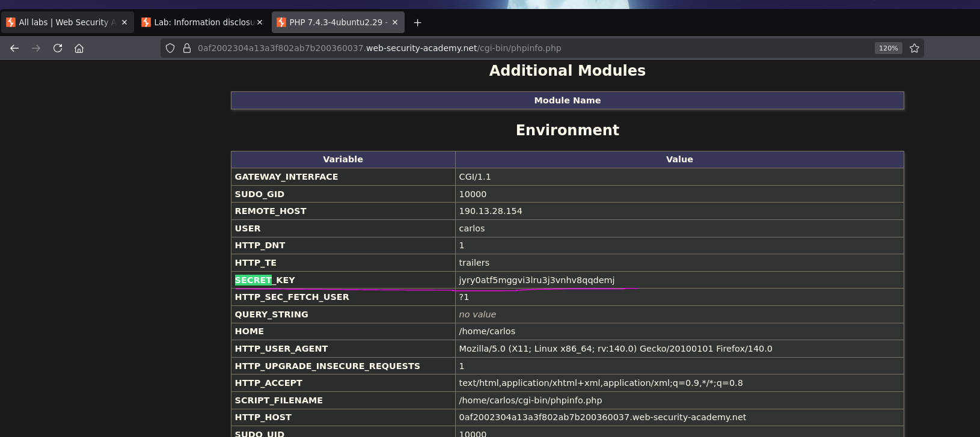Click the Mozilla/5.0 user agent value
Image resolution: width=980 pixels, height=437 pixels.
click(x=616, y=349)
